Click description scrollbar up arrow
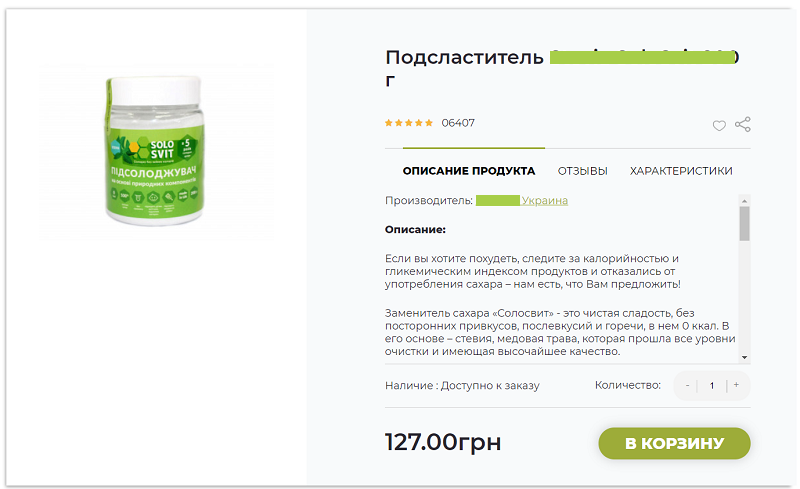Image resolution: width=800 pixels, height=489 pixels. click(744, 201)
